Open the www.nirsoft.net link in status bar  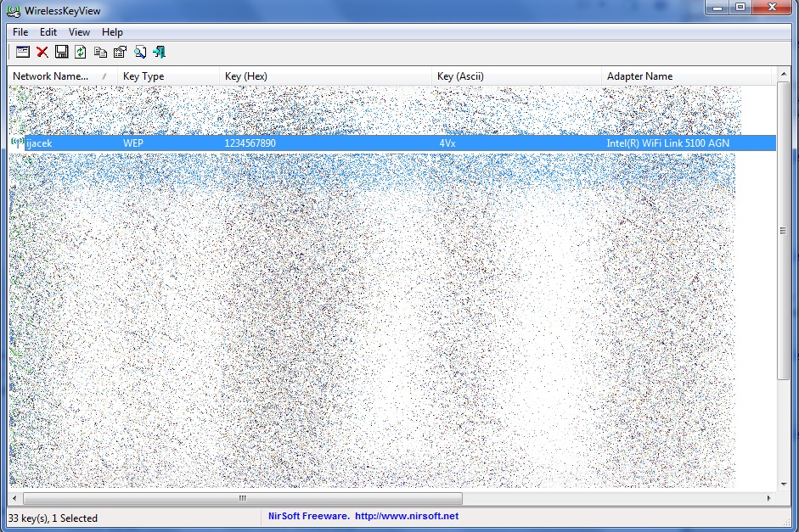406,516
